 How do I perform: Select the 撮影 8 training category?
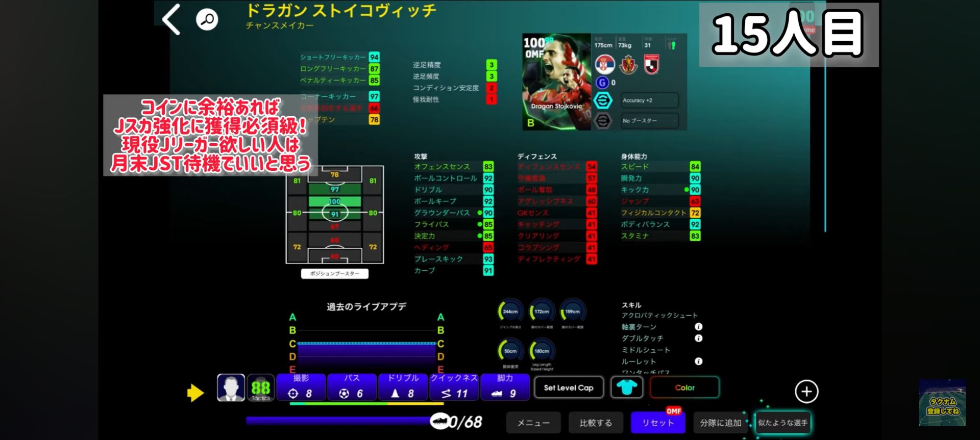pos(301,387)
